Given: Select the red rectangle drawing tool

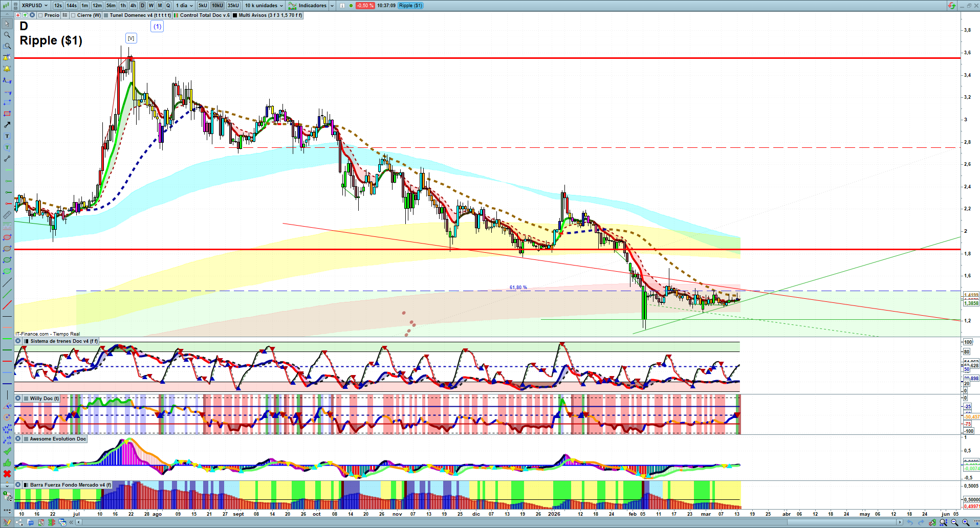Looking at the screenshot, I should [7, 114].
